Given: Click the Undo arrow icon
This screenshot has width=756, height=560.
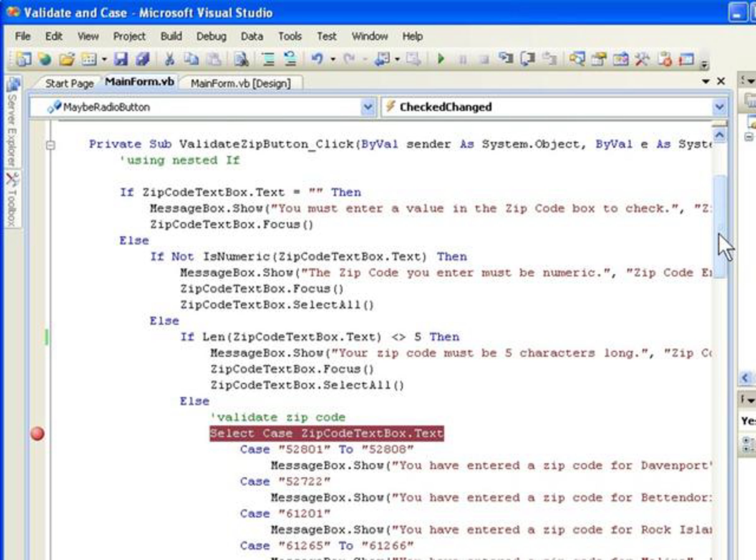Looking at the screenshot, I should [318, 59].
